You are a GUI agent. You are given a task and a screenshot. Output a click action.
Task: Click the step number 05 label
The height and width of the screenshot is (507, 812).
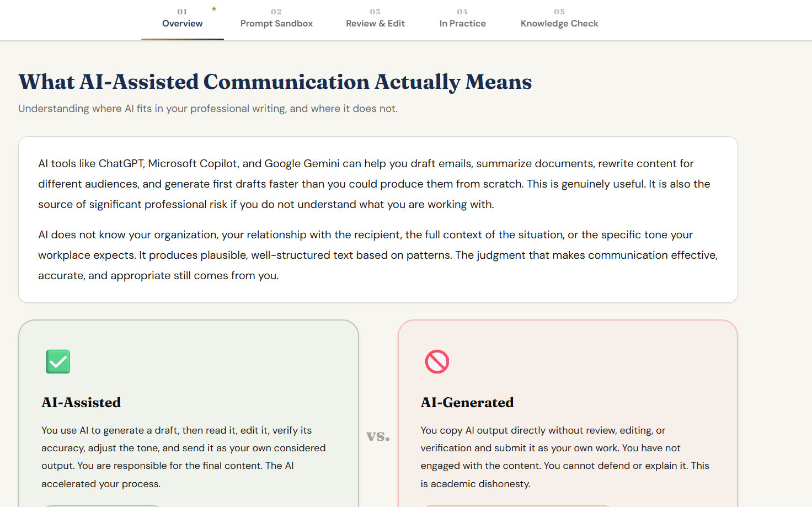click(559, 12)
